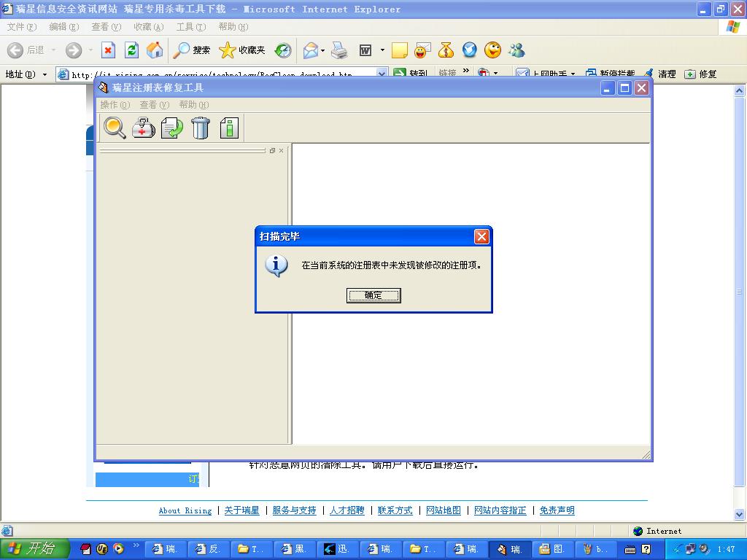This screenshot has height=560, width=747.
Task: Click the money bag icon in IE toolbar
Action: click(x=446, y=50)
